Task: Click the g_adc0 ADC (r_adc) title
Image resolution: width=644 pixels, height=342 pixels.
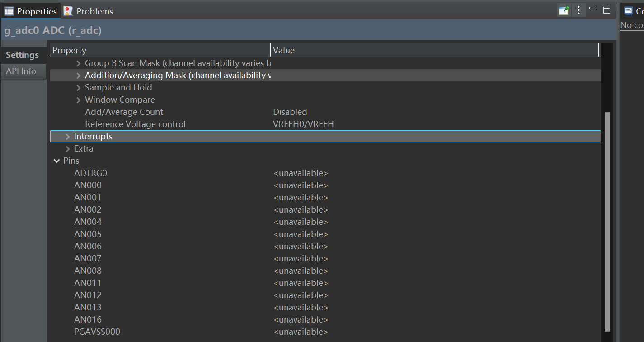Action: coord(53,31)
